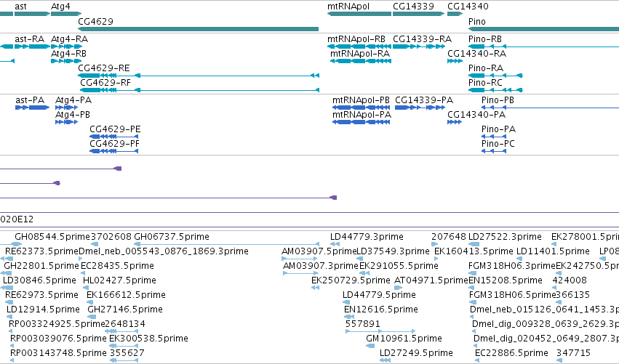Screen dimensions: 619x364
Task: Select the LD27249.5prime EST
Action: [x=416, y=353]
